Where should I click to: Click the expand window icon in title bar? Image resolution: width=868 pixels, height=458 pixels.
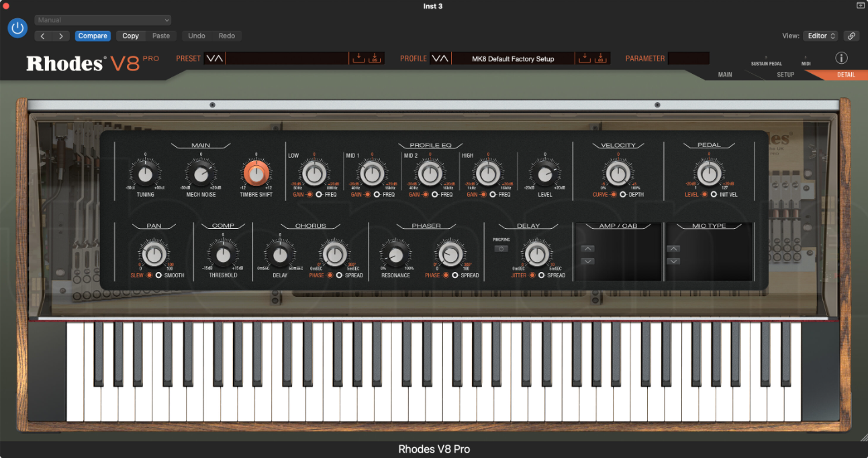(861, 5)
